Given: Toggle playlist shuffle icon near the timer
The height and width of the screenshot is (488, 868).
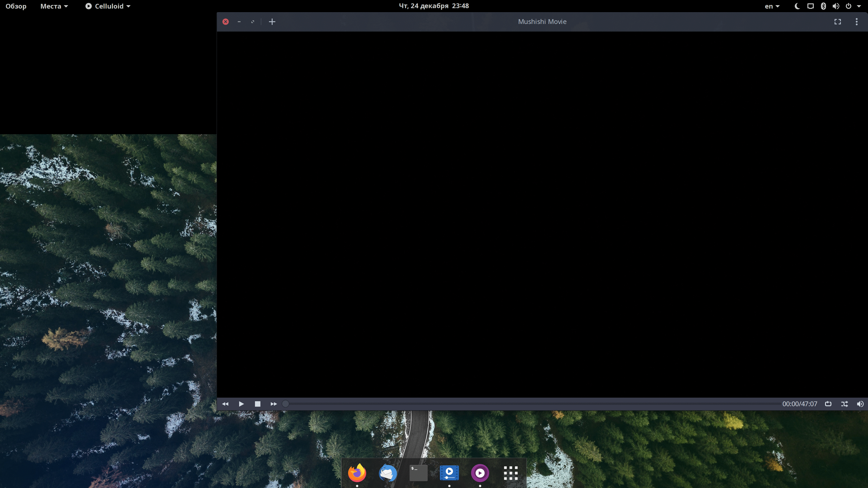Looking at the screenshot, I should pos(845,404).
